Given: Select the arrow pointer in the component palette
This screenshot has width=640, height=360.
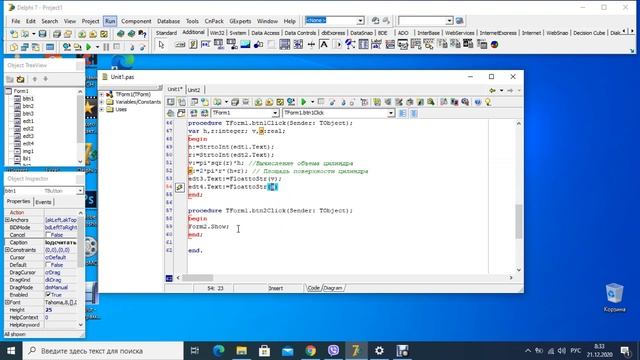Looking at the screenshot, I should 161,44.
